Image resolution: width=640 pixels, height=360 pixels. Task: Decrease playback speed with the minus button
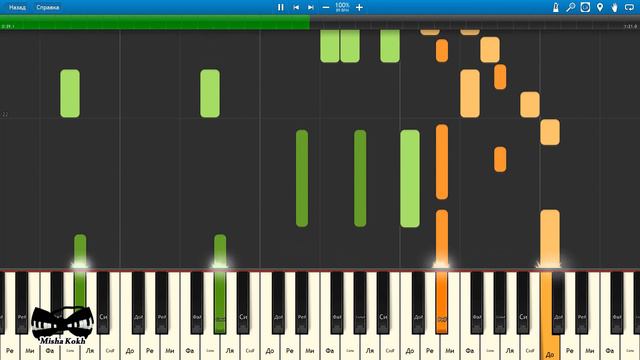[x=326, y=7]
